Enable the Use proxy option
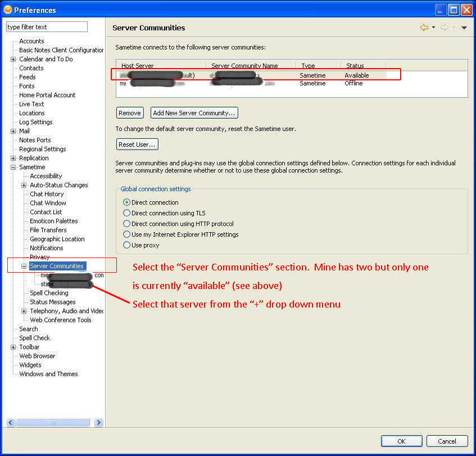The height and width of the screenshot is (456, 476). tap(126, 245)
